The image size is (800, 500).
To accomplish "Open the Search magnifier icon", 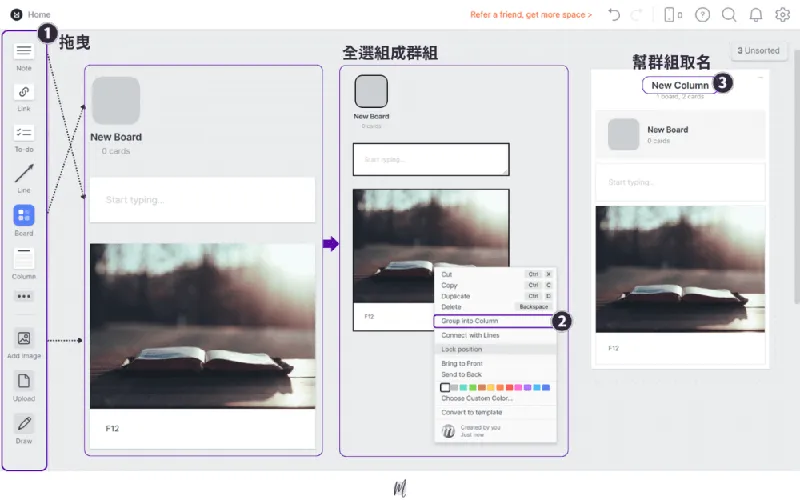I will click(729, 14).
